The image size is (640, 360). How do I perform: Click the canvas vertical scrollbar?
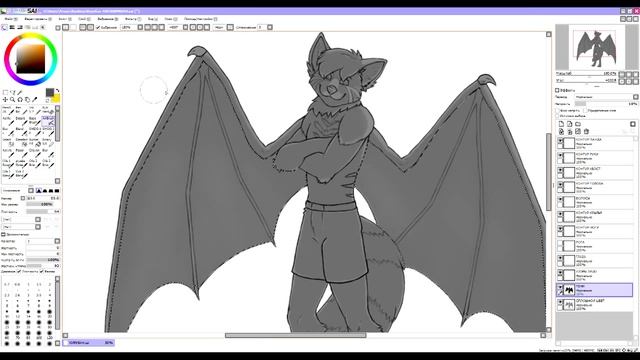click(x=549, y=172)
